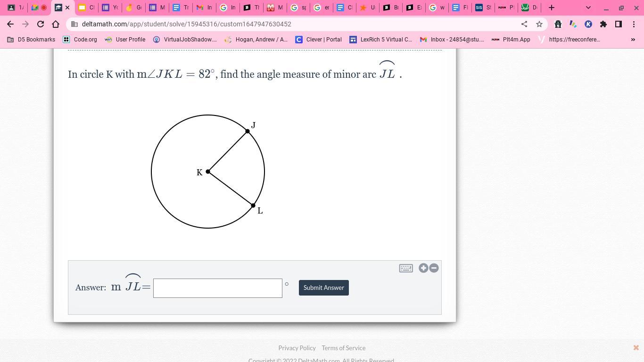Image resolution: width=644 pixels, height=362 pixels.
Task: Open the LexRich 5 Virtual bookmark
Action: [380, 40]
